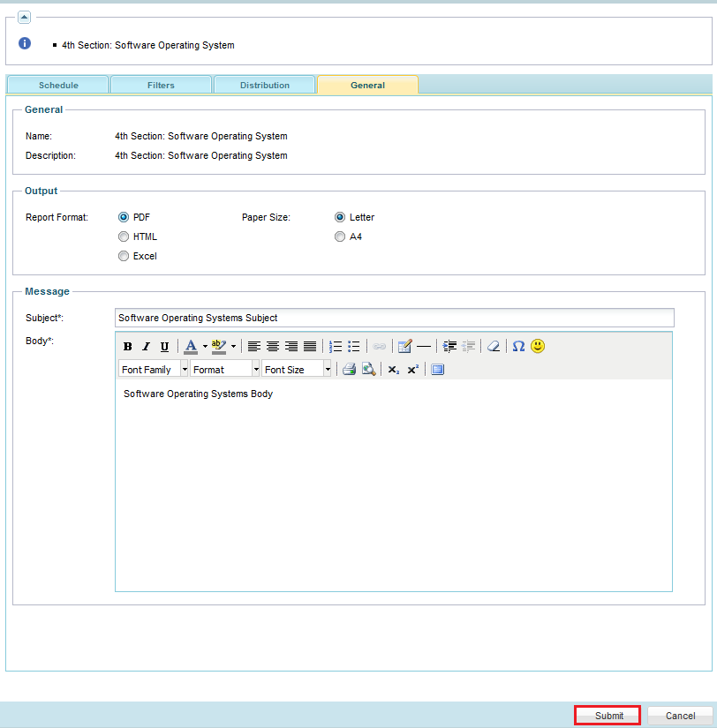Choose the Excel report format option
This screenshot has height=728, width=717.
(124, 256)
